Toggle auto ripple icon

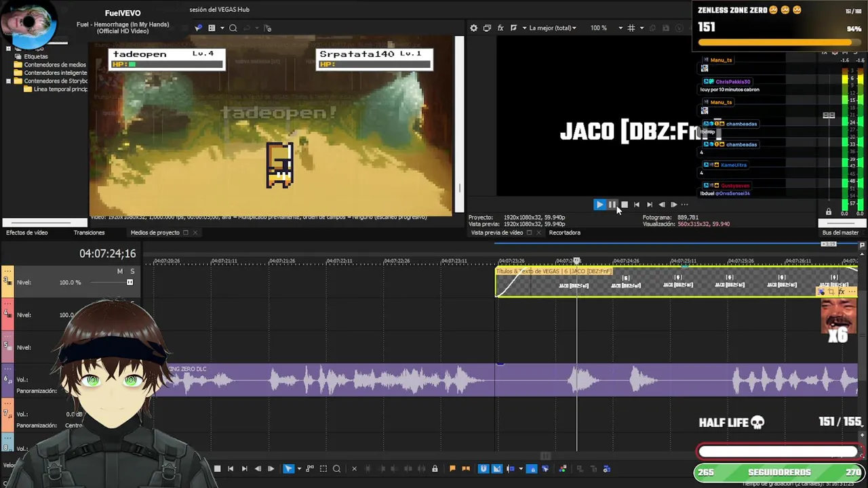(510, 468)
